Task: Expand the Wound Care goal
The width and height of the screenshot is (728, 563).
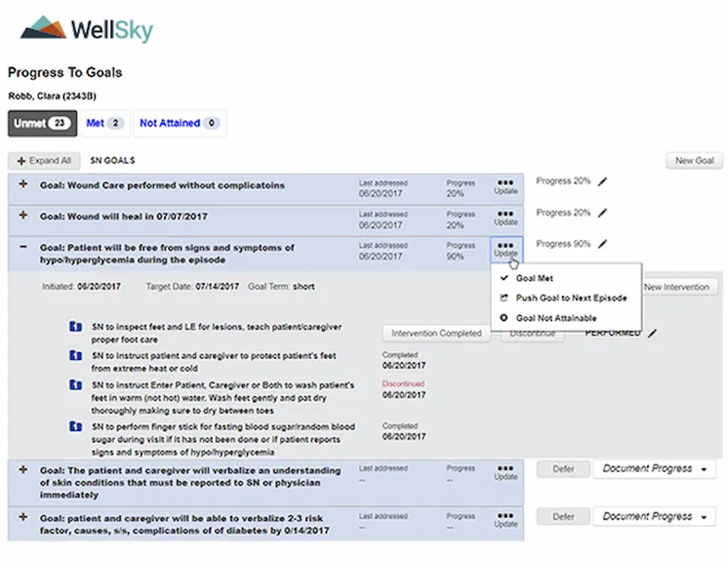Action: [x=22, y=184]
